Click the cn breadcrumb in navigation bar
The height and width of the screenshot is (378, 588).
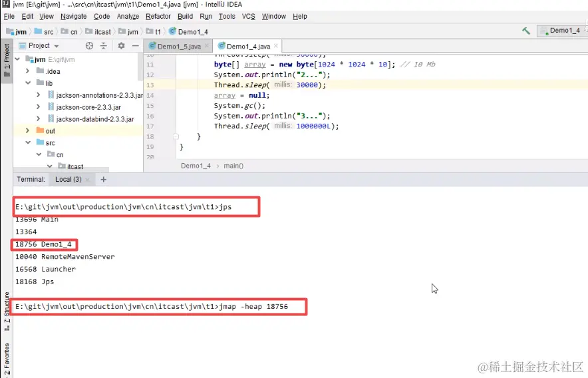point(69,32)
